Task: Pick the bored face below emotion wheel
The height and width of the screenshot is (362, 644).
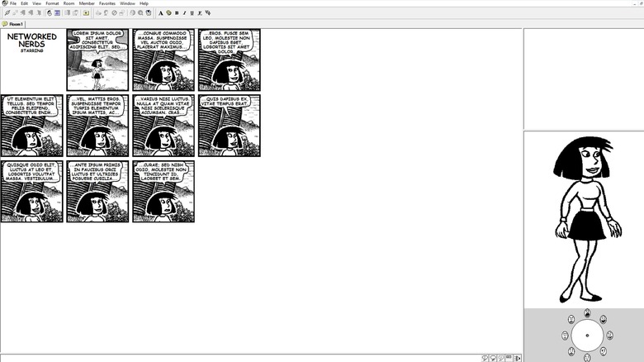Action: pyautogui.click(x=587, y=358)
